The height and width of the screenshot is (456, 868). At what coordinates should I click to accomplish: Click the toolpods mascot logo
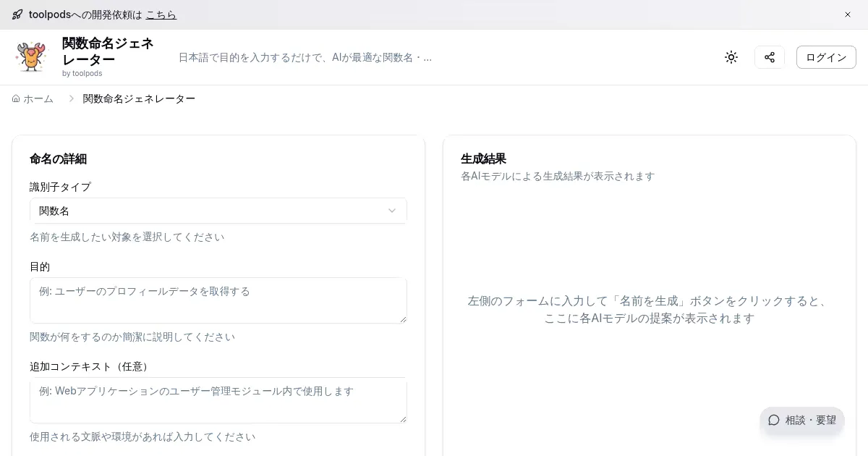pos(31,57)
